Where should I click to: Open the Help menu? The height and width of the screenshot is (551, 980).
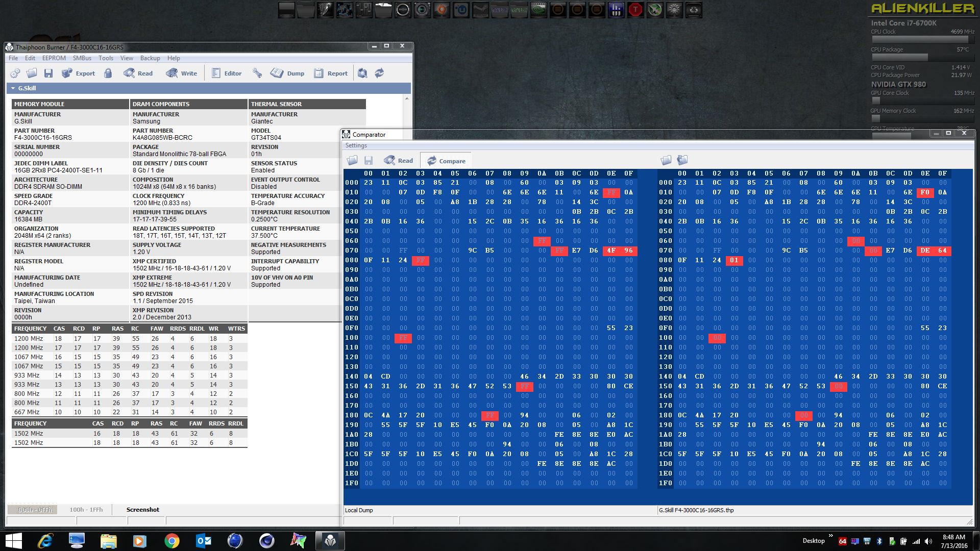(x=174, y=58)
